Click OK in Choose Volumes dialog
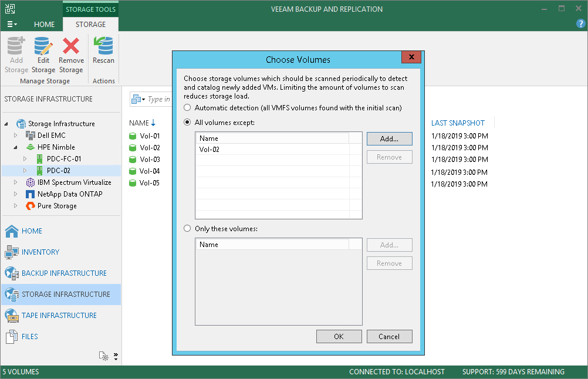The height and width of the screenshot is (379, 588). pyautogui.click(x=339, y=337)
